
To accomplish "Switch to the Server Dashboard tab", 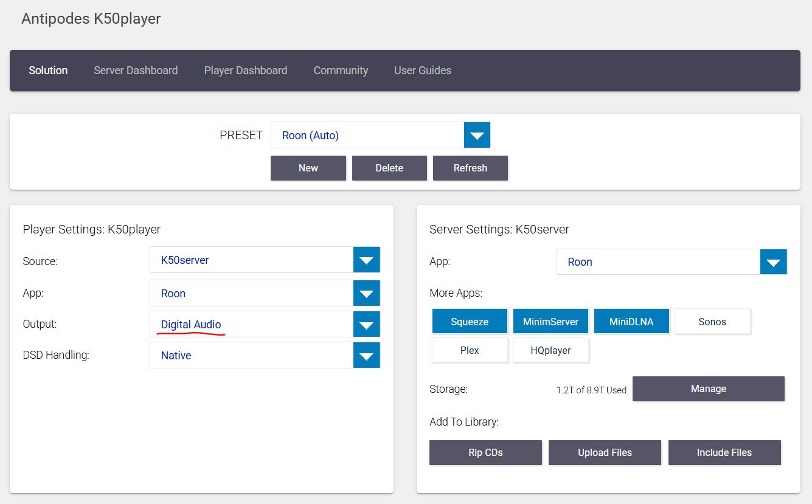I will (x=136, y=71).
